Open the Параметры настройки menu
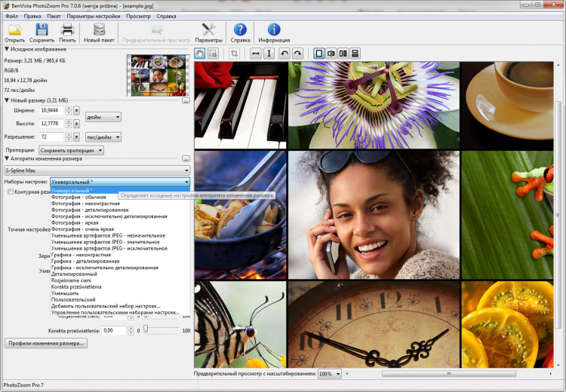Viewport: 566px width, 392px height. pyautogui.click(x=93, y=17)
